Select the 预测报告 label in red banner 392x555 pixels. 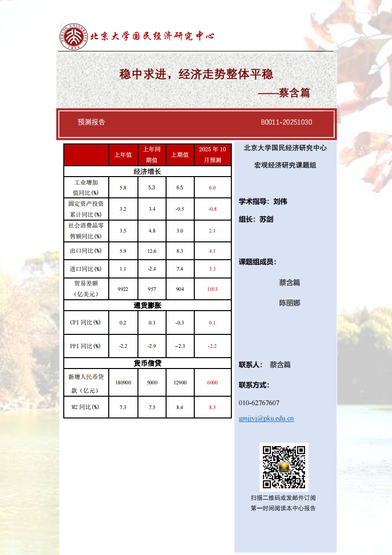91,123
